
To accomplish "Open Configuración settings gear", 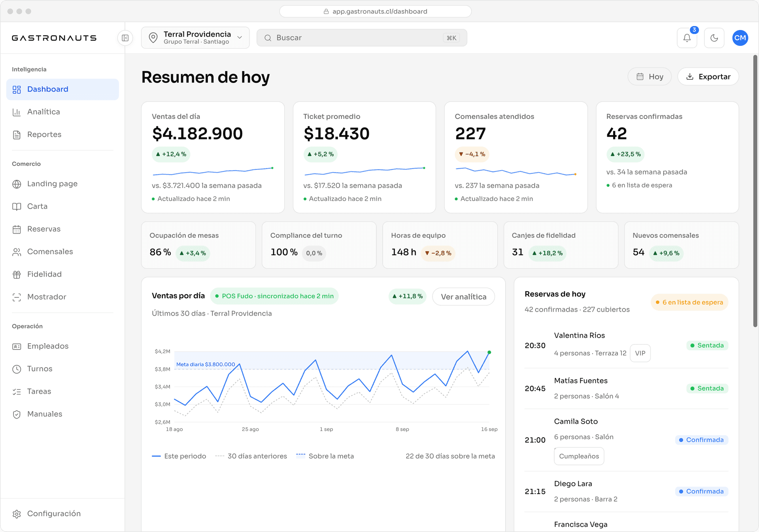I will (62, 513).
